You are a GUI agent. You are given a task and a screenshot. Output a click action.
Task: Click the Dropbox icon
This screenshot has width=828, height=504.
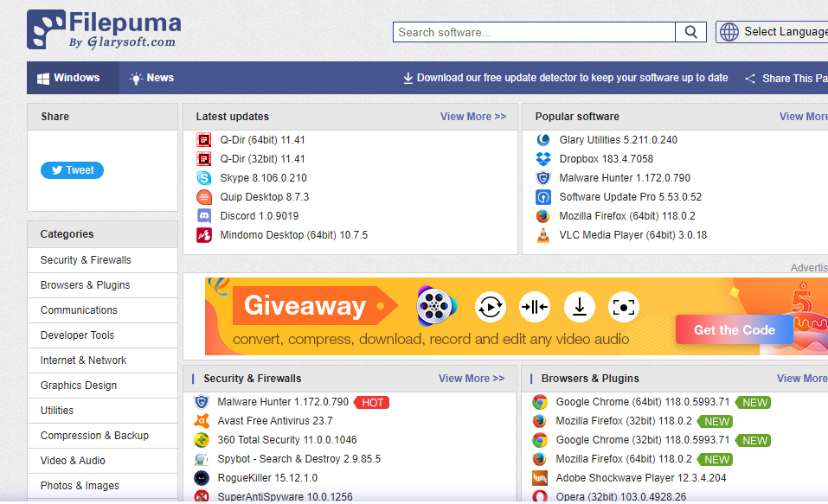click(542, 159)
